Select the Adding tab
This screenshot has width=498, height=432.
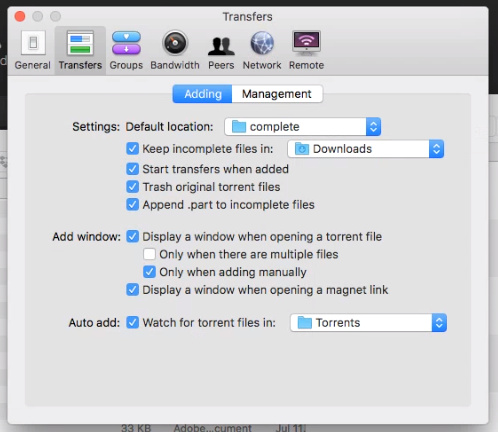click(203, 94)
